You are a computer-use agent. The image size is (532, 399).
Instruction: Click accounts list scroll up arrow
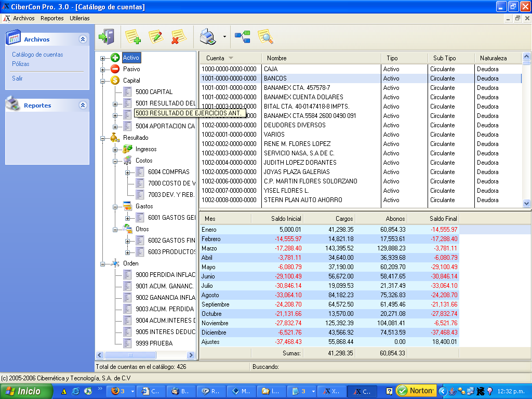[x=527, y=56]
